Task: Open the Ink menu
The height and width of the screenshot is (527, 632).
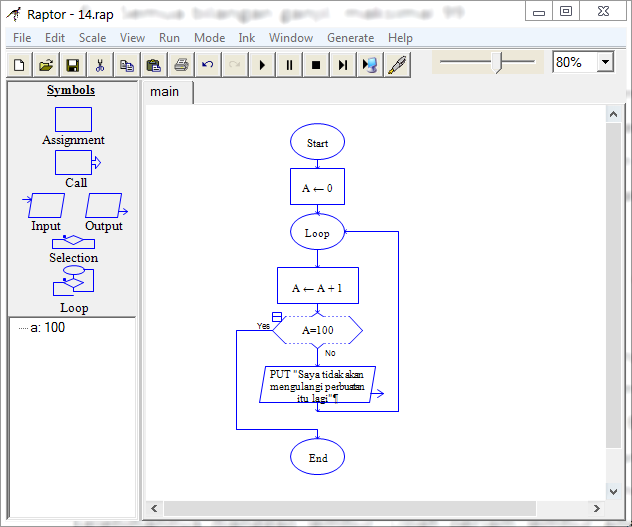Action: tap(247, 38)
